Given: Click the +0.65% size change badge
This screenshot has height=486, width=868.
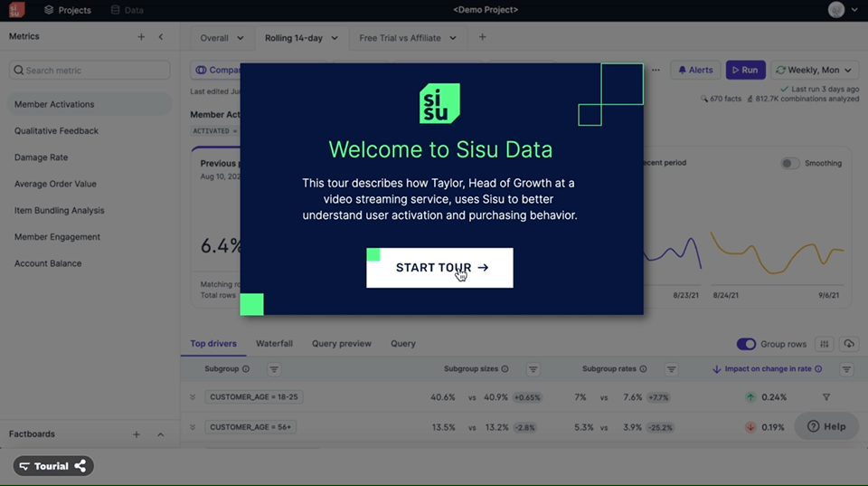Looking at the screenshot, I should click(527, 397).
